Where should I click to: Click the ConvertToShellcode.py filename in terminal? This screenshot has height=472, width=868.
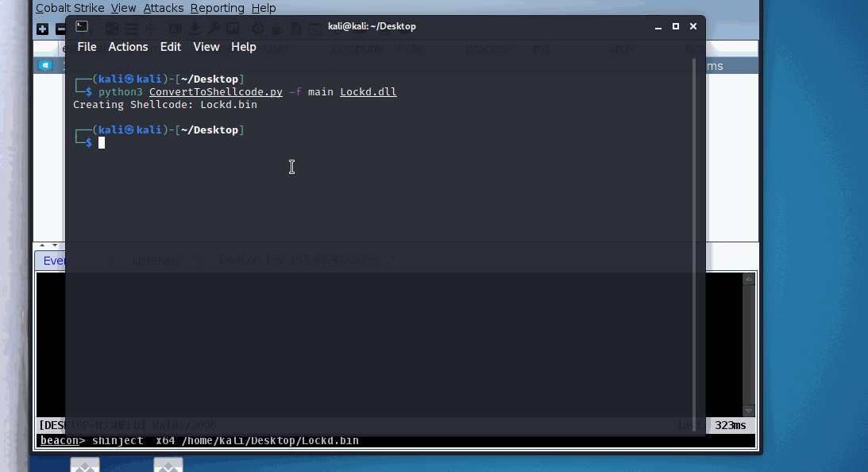click(x=216, y=92)
